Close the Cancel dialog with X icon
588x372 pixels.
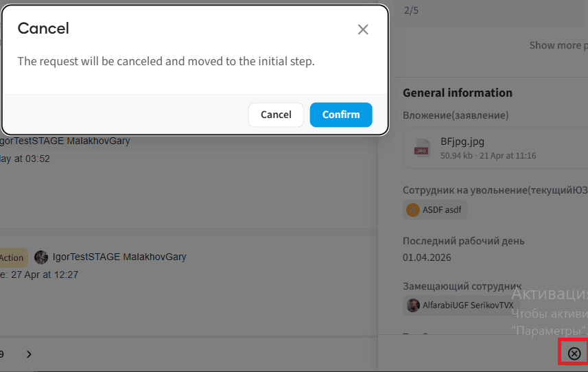tap(363, 30)
